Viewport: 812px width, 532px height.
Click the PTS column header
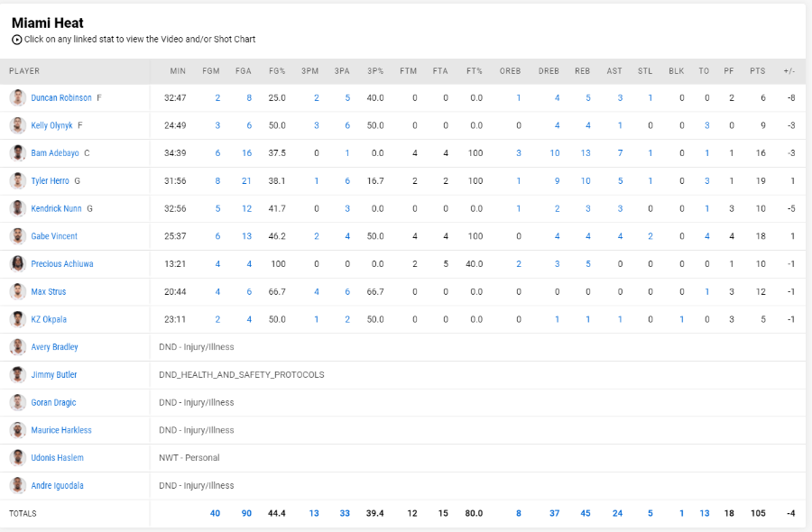coord(758,71)
